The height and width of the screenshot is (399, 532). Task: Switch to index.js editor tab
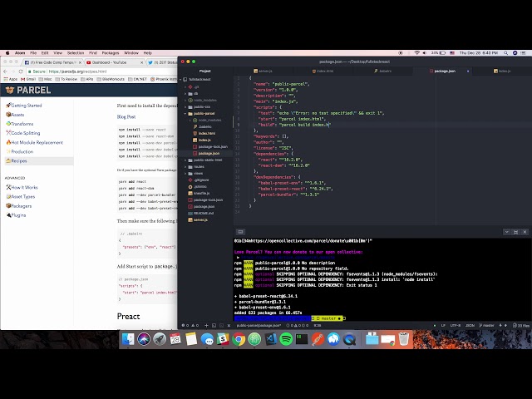coord(502,71)
